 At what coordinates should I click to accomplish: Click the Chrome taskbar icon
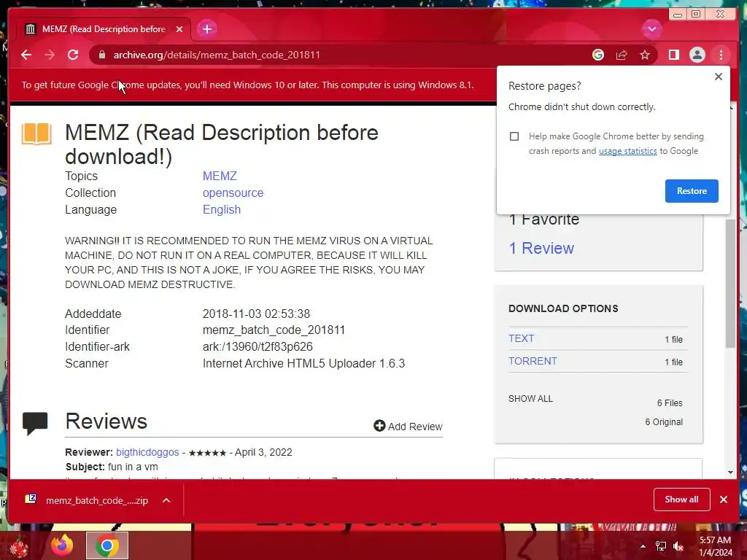107,545
